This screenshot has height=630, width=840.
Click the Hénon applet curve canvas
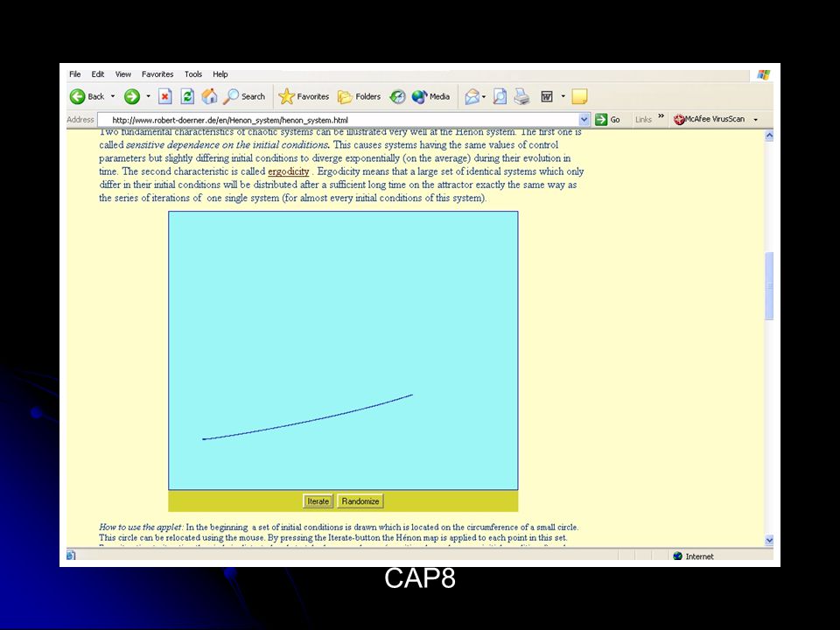coord(343,350)
